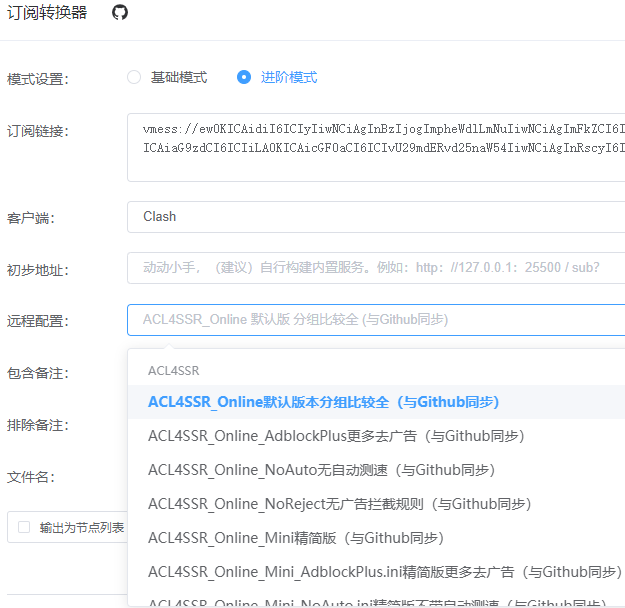Open the 客户端 Clash dropdown
Image resolution: width=625 pixels, height=608 pixels.
point(376,217)
